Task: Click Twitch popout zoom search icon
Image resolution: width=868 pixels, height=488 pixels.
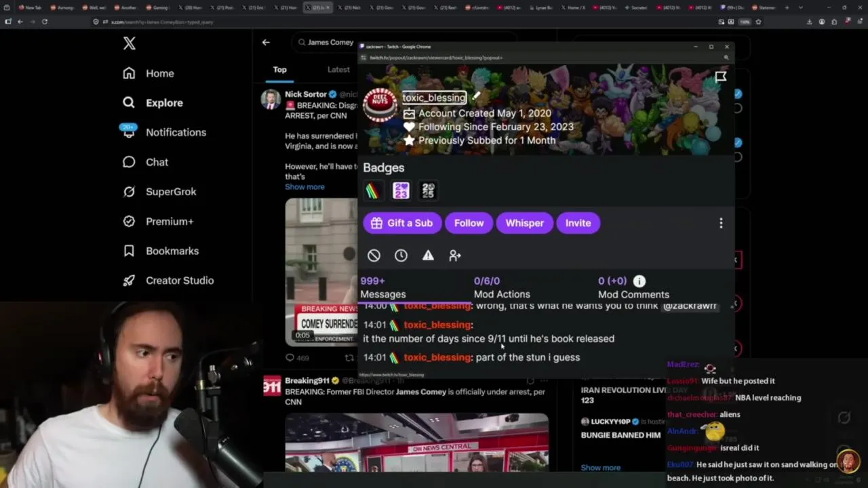Action: 726,58
